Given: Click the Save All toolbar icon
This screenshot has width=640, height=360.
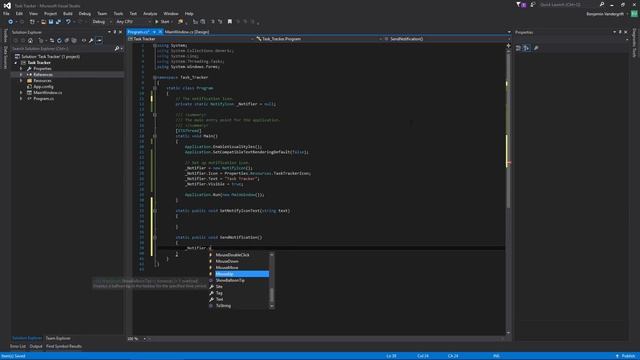Looking at the screenshot, I should [58, 22].
